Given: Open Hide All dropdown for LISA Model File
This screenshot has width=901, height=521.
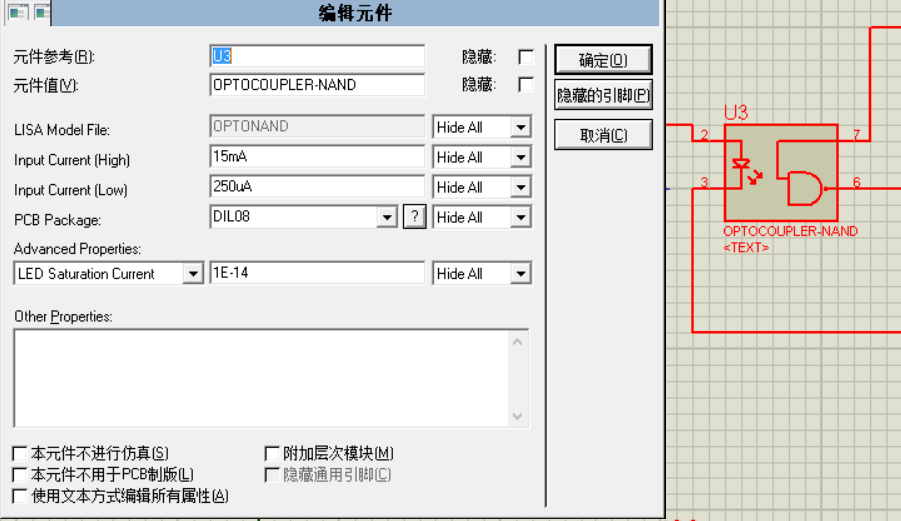Looking at the screenshot, I should click(x=521, y=128).
